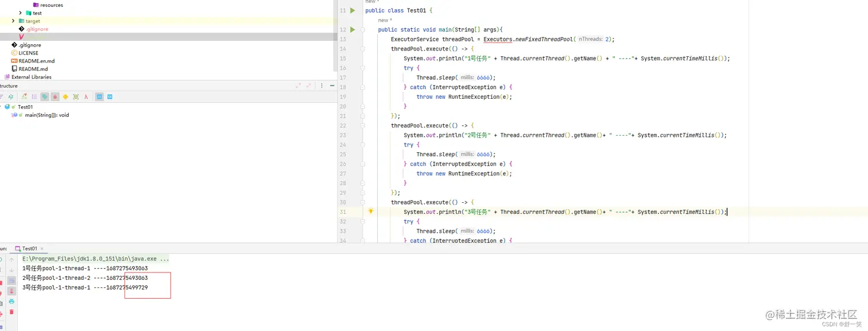Expand the test folder in project tree

[x=21, y=13]
